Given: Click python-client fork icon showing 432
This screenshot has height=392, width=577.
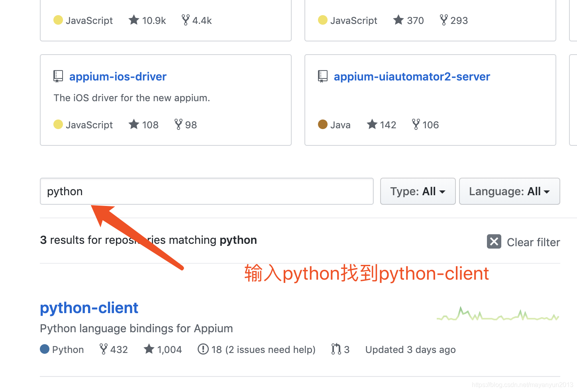Looking at the screenshot, I should [103, 349].
